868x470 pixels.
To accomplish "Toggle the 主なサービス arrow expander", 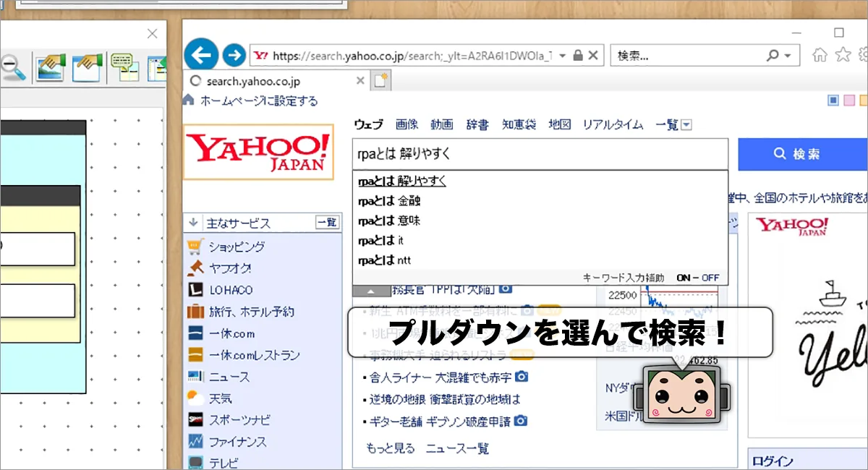I will pos(193,223).
